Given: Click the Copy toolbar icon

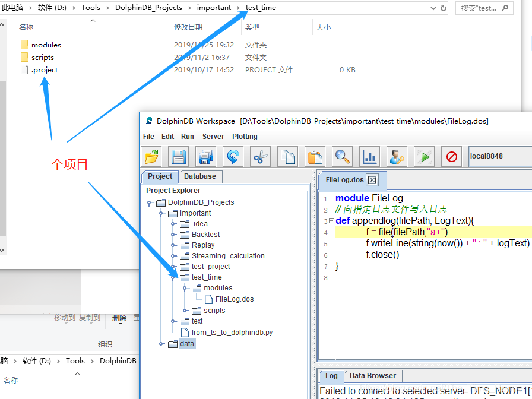Looking at the screenshot, I should coord(288,157).
